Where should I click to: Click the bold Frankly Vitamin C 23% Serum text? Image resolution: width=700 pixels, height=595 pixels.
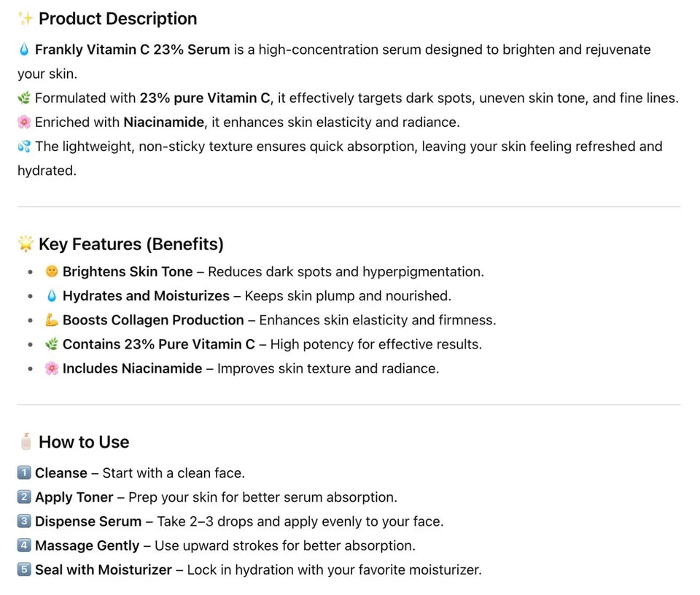(133, 50)
